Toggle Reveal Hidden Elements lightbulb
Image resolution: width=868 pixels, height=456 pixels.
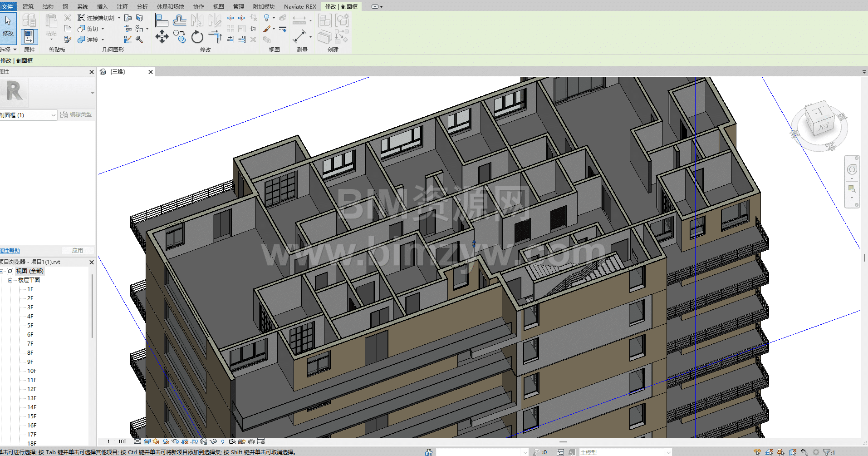223,441
